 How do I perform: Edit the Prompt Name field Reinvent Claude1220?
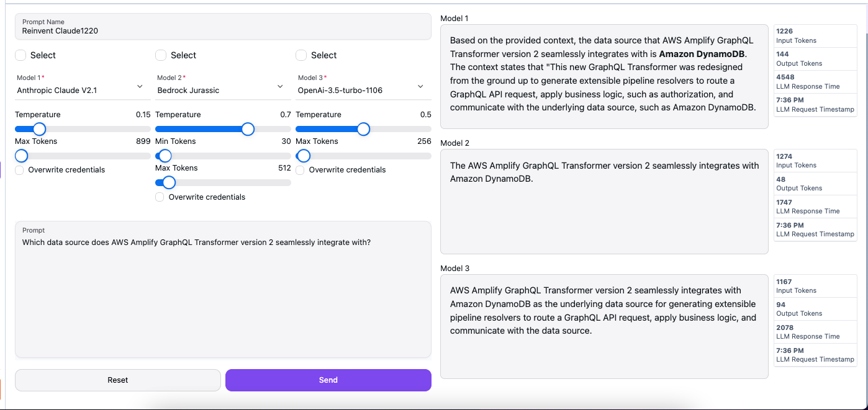(223, 27)
